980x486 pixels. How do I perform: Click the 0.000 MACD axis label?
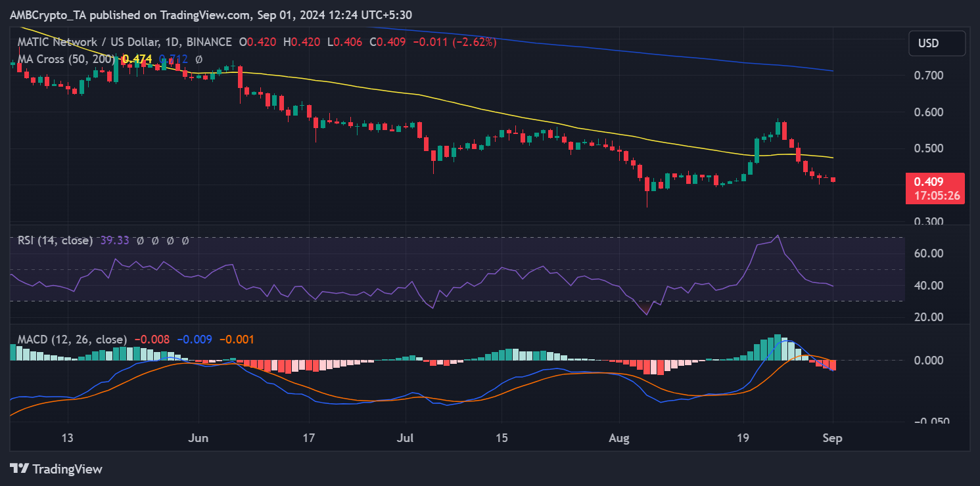click(x=929, y=361)
